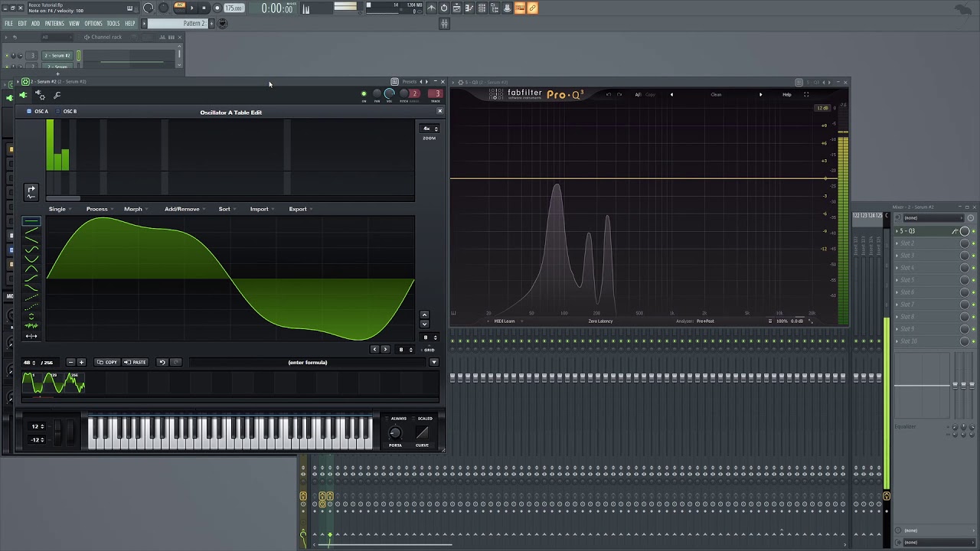
Task: Open the Single dropdown menu
Action: [60, 209]
